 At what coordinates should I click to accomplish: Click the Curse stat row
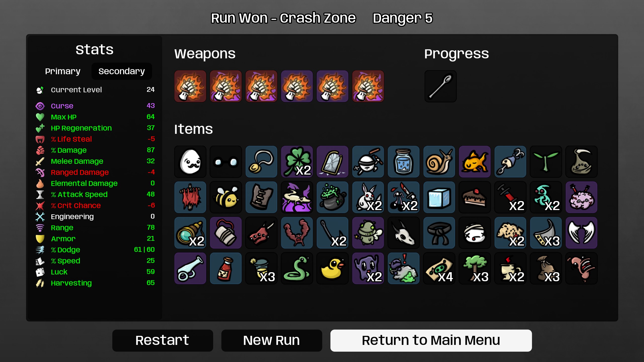[x=95, y=106]
